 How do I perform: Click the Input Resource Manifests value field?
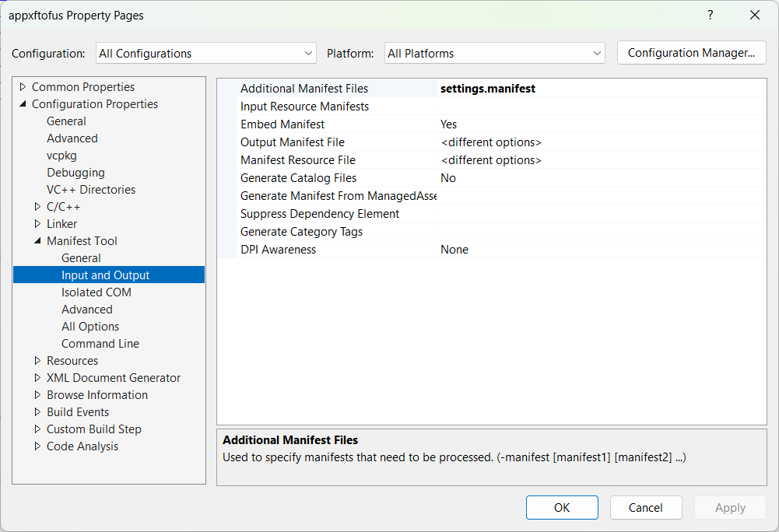pos(602,107)
